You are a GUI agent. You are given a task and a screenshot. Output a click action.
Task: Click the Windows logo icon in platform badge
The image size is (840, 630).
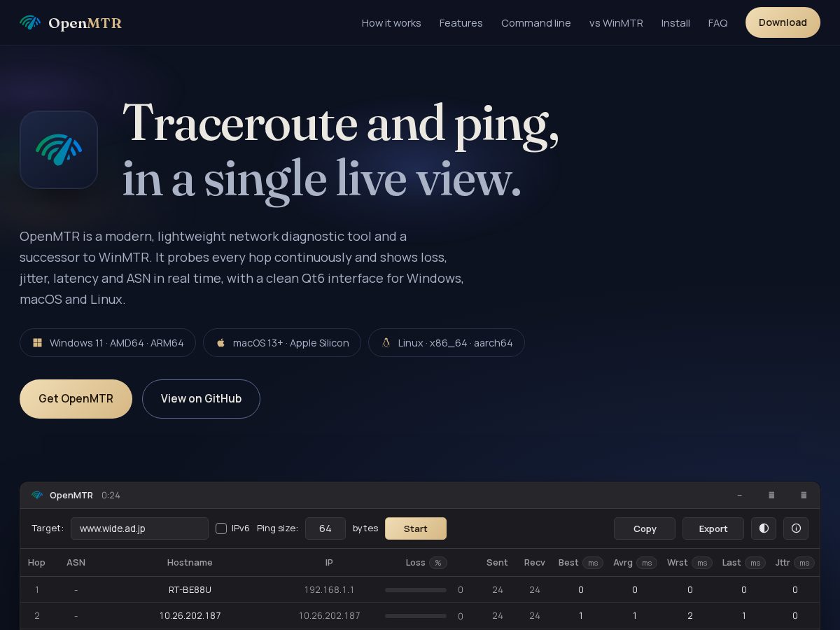[x=38, y=343]
